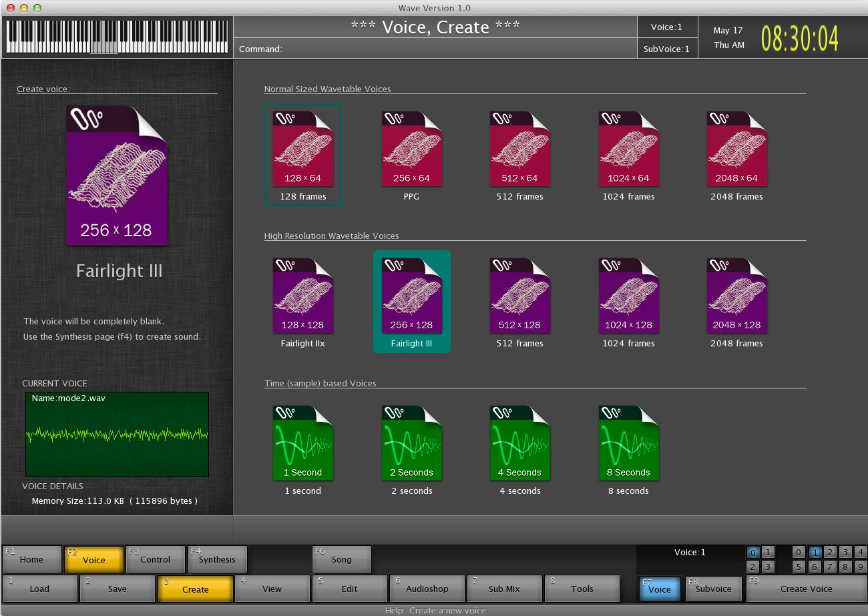
Task: Choose the Fairlight IIx 128 x 128 voice
Action: (303, 302)
